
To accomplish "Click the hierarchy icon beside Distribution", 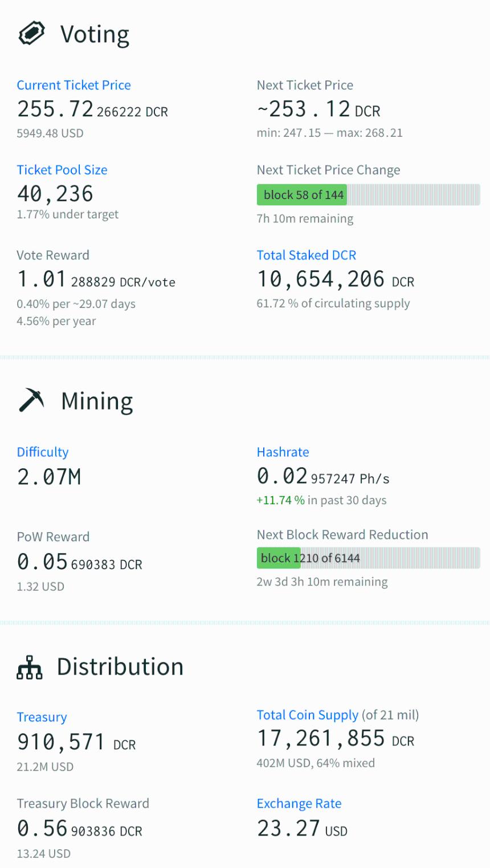I will click(31, 666).
